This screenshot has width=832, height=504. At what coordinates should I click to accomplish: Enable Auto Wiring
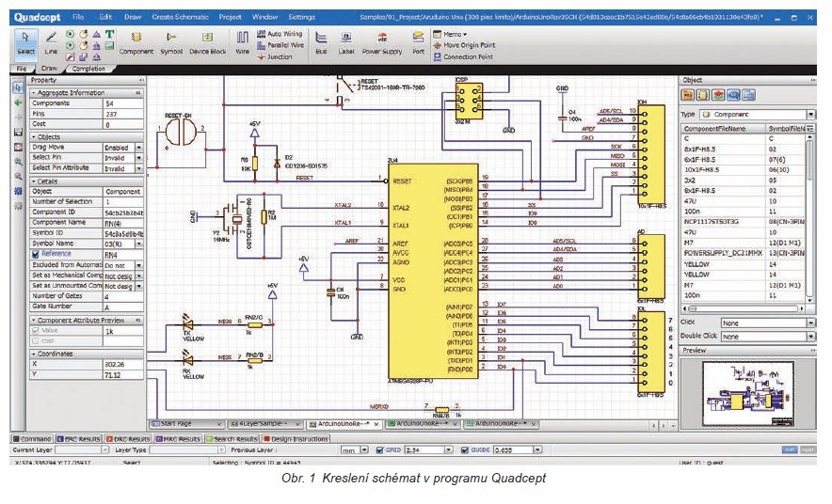pos(280,34)
